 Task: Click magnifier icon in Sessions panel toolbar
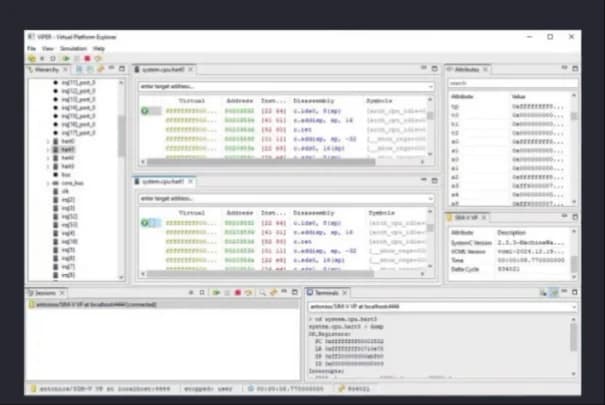click(262, 293)
